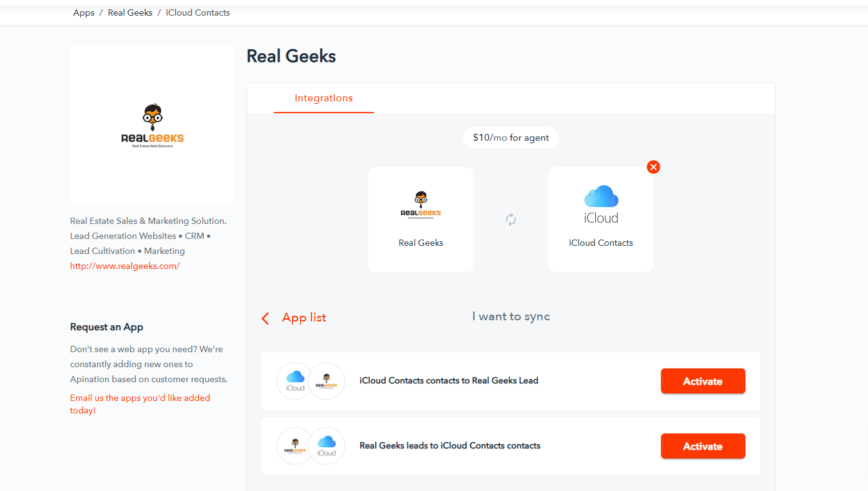The width and height of the screenshot is (868, 491).
Task: Click the Real Geeks page title
Action: pos(291,56)
